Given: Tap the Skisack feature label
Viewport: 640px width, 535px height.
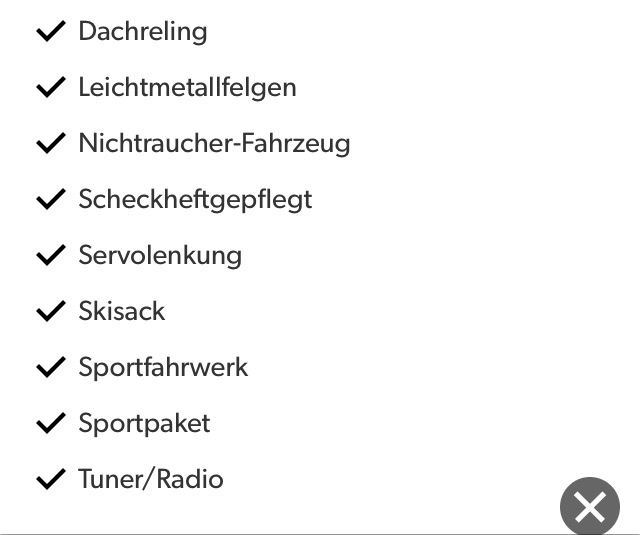Looking at the screenshot, I should (122, 312).
